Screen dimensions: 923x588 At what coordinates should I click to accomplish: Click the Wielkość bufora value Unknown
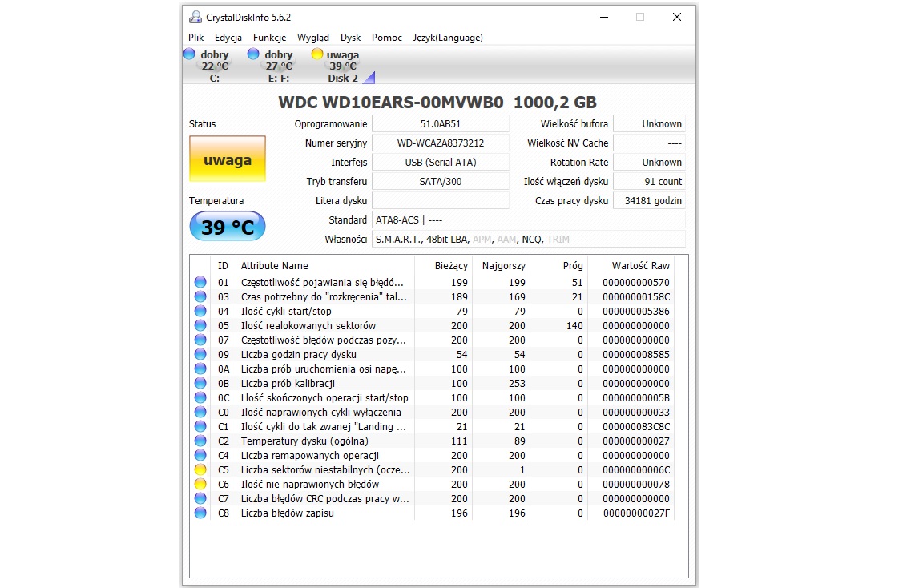[649, 123]
